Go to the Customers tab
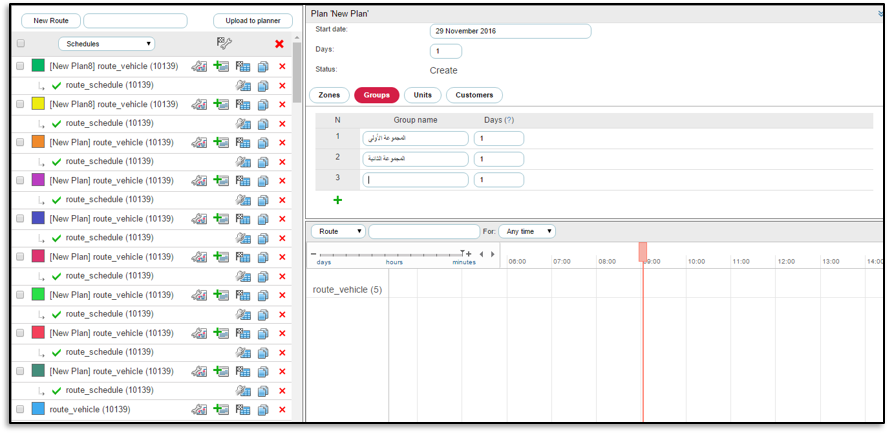 (474, 95)
